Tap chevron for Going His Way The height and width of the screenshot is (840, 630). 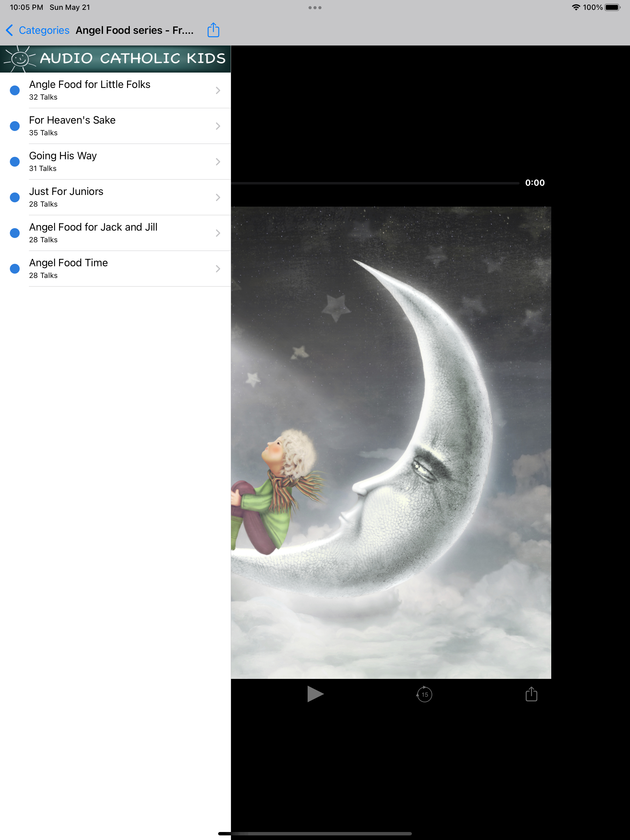click(218, 162)
